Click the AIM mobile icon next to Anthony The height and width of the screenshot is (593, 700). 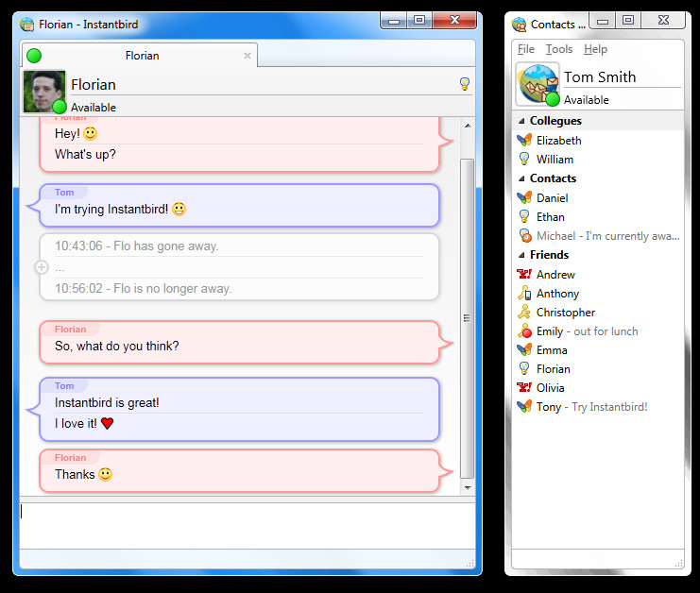(x=524, y=293)
